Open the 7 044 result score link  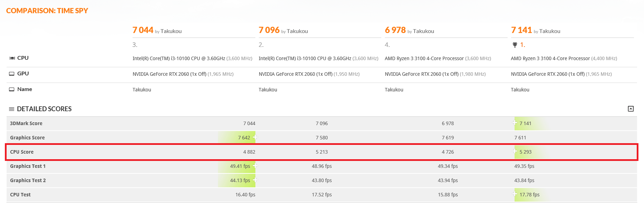143,30
